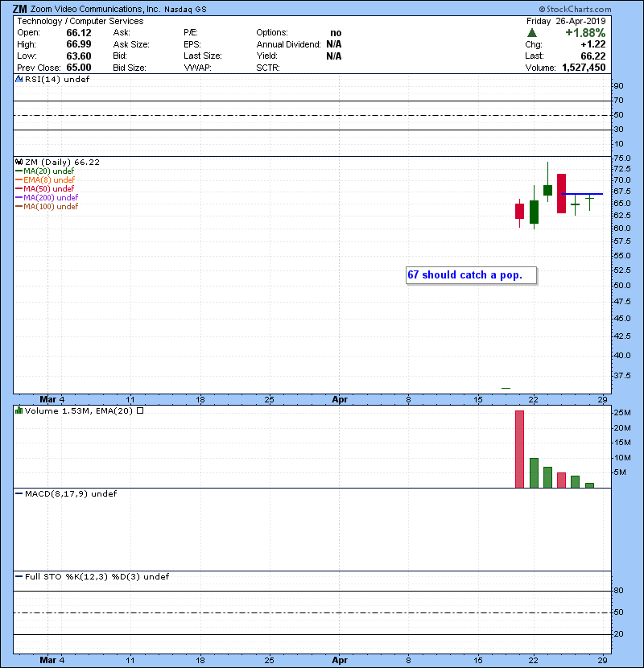Click the 50.0 price axis label

click(621, 285)
